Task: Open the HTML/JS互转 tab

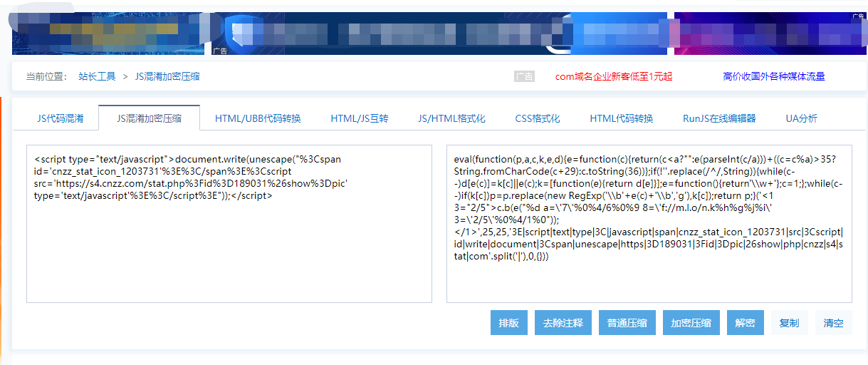Action: coord(360,118)
